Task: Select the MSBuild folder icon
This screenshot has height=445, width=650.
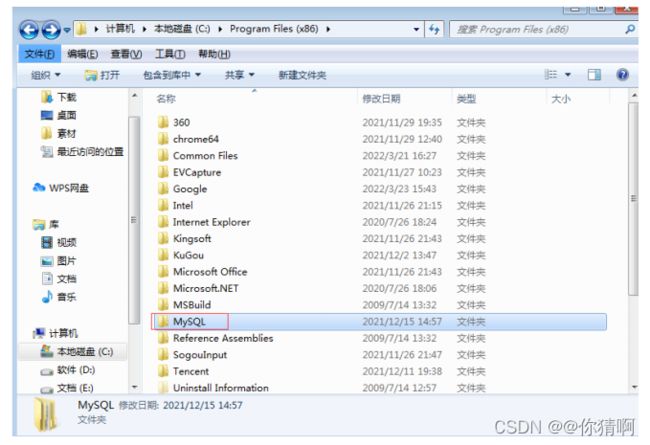Action: pyautogui.click(x=163, y=305)
